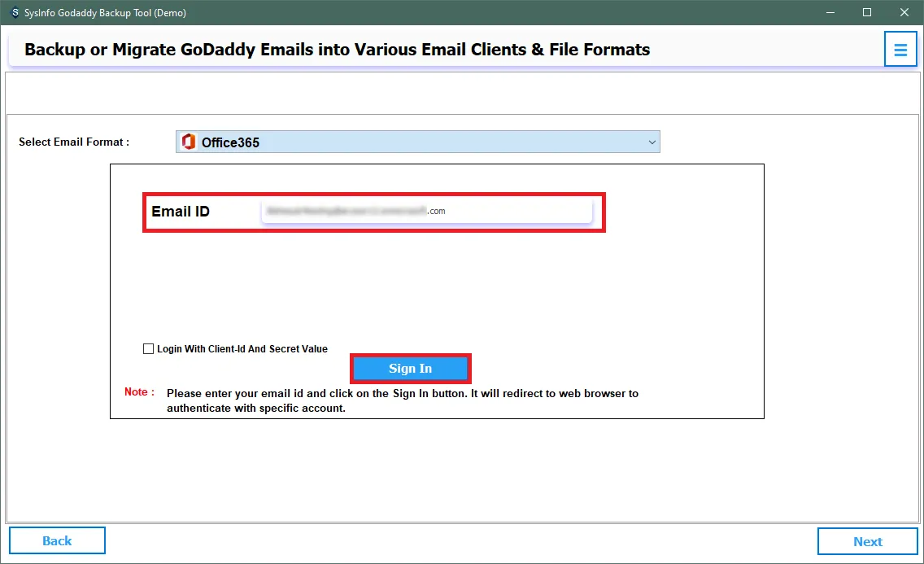
Task: Expand the Select Email Format dropdown arrow
Action: pos(652,142)
